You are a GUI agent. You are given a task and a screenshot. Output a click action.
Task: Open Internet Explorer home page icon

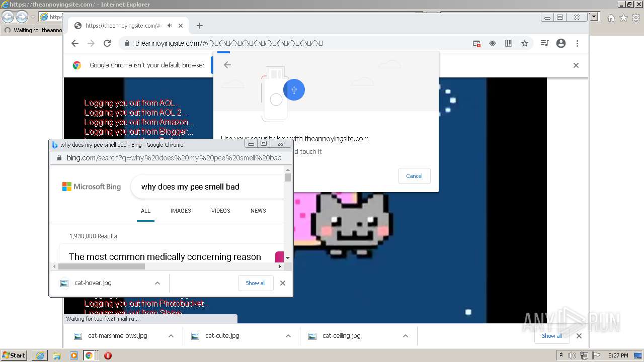[611, 18]
